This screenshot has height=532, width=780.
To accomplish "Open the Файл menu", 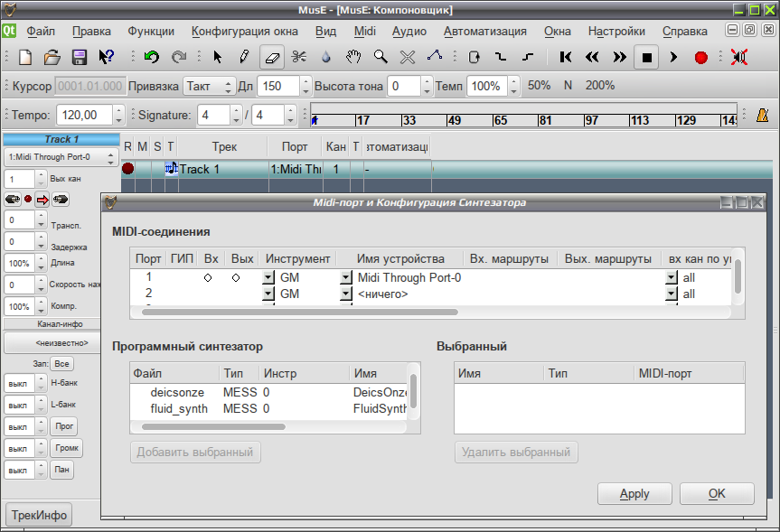I will 41,32.
